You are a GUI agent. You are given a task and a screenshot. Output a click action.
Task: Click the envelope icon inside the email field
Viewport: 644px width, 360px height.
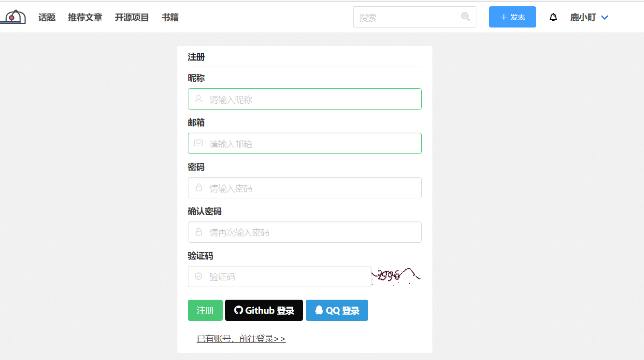pos(198,143)
